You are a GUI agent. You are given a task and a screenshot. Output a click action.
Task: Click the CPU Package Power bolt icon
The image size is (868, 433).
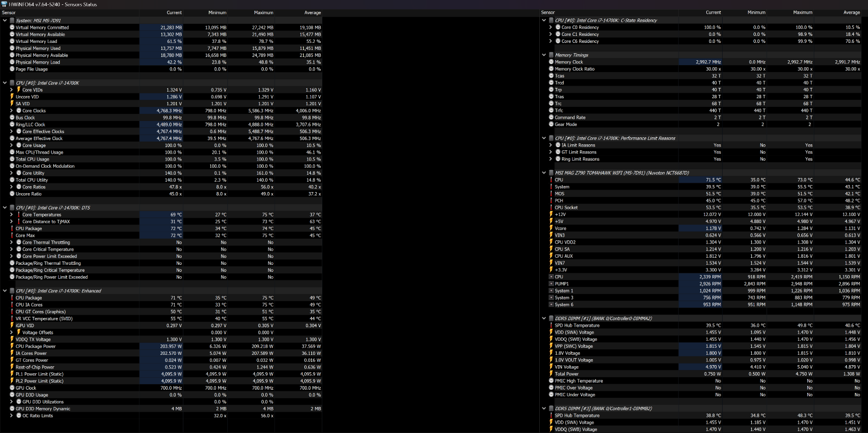click(x=12, y=346)
